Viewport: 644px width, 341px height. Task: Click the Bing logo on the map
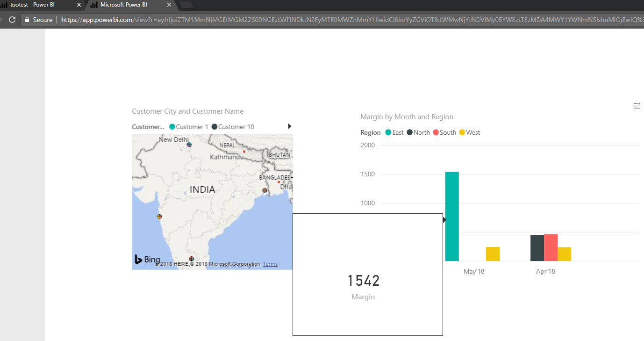click(147, 259)
